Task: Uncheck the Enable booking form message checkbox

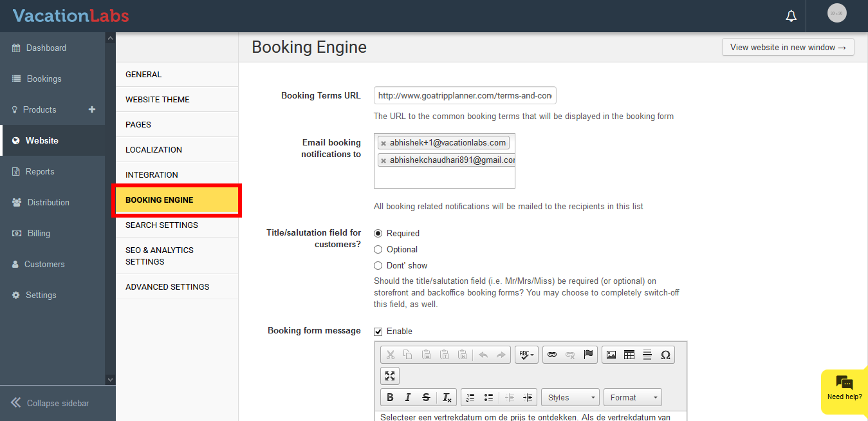Action: click(378, 332)
